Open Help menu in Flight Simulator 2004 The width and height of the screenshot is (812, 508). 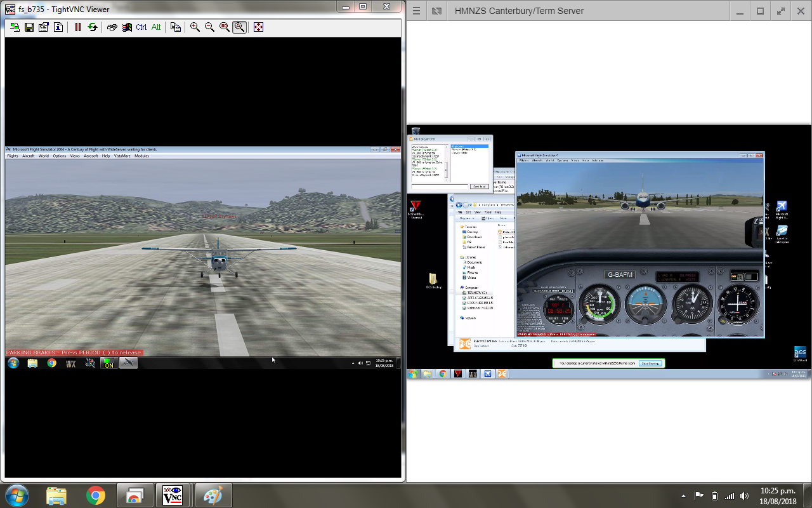click(x=106, y=156)
